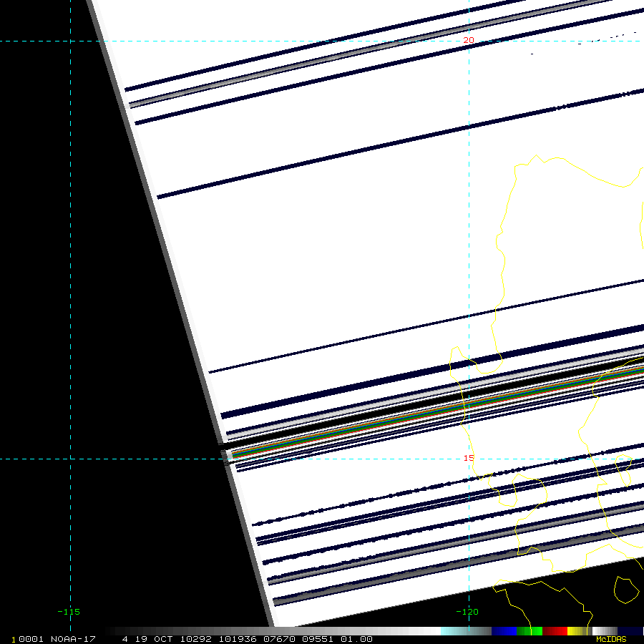The height and width of the screenshot is (644, 644).
Task: Click the frame number 1 indicator
Action: [x=14, y=640]
